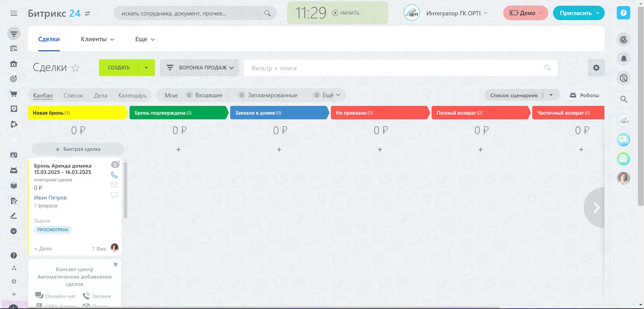Open the sitemap structure sidebar icon
644x309 pixels.
14,268
